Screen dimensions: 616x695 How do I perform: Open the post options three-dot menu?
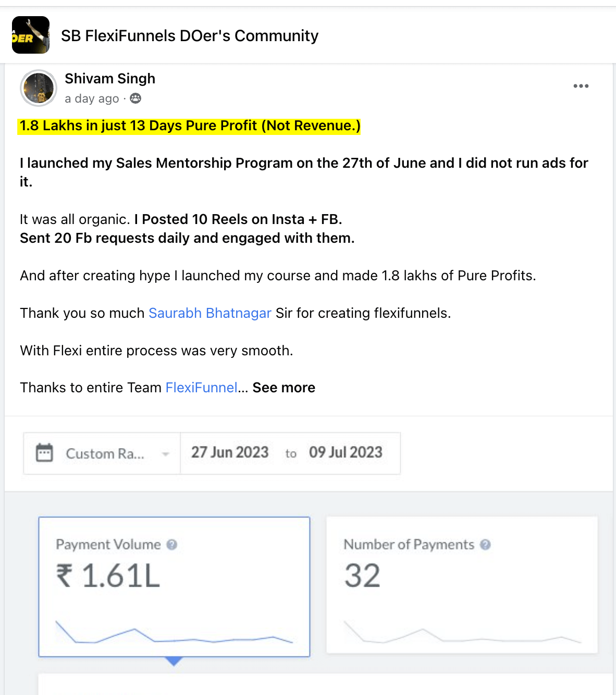click(581, 85)
